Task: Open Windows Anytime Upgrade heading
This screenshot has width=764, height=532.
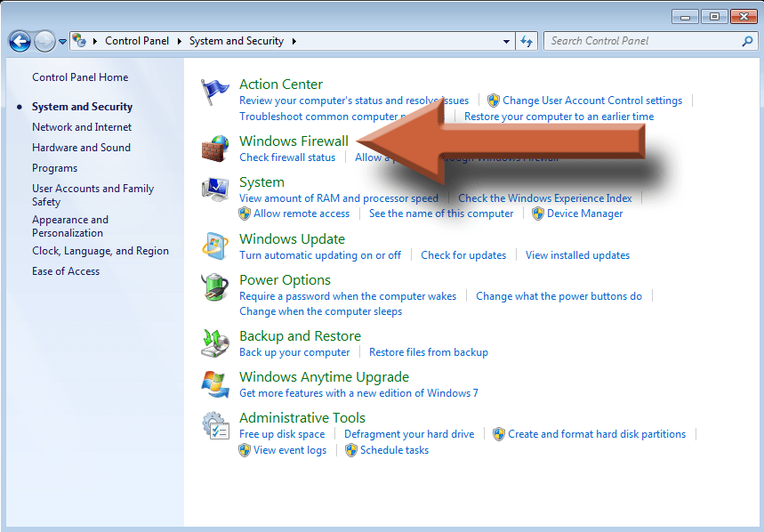Action: (324, 377)
